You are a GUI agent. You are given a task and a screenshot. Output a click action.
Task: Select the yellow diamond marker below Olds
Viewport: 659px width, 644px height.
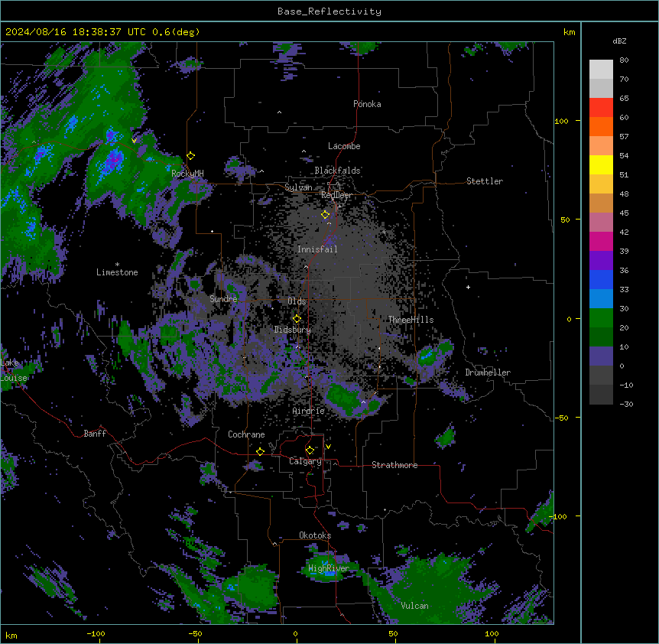point(297,319)
